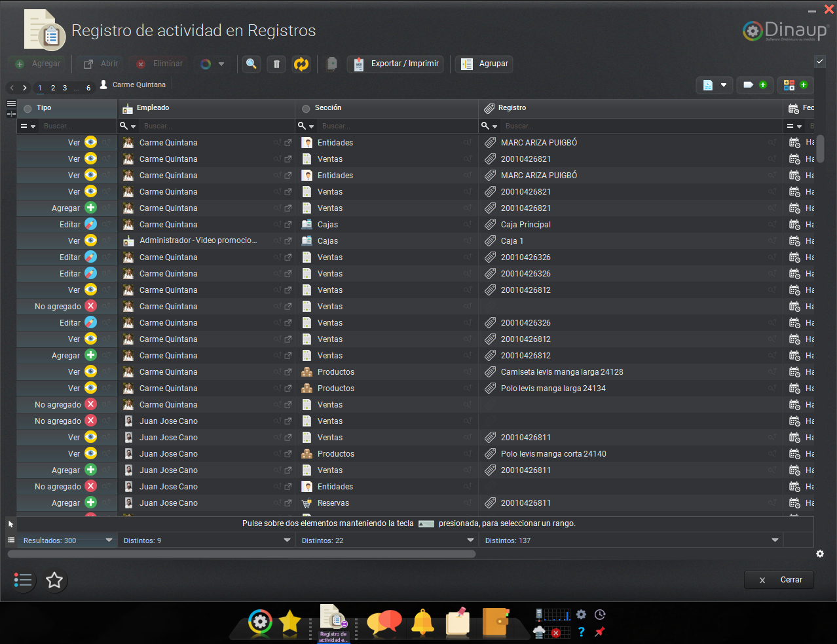The width and height of the screenshot is (837, 644).
Task: Click the Empleado column Buscar field
Action: [x=216, y=126]
